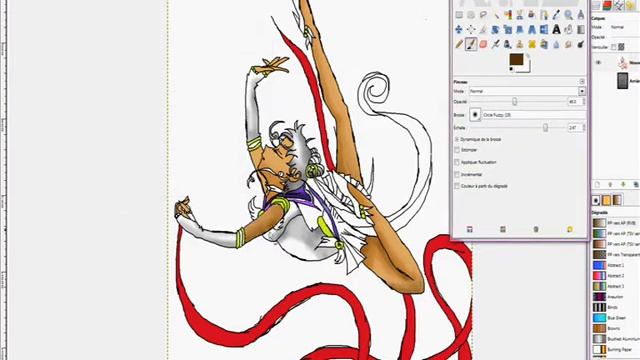
Task: Select the Zoom magnifier tool
Action: [569, 15]
